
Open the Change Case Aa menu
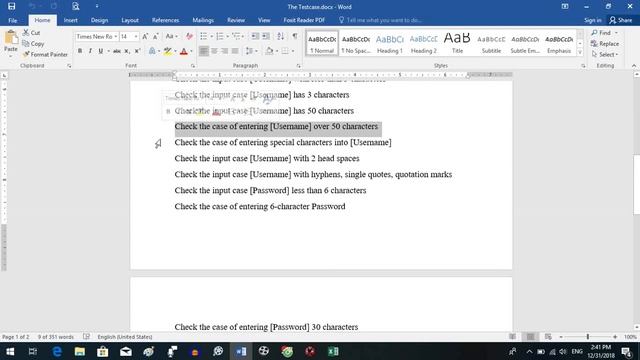[x=171, y=37]
